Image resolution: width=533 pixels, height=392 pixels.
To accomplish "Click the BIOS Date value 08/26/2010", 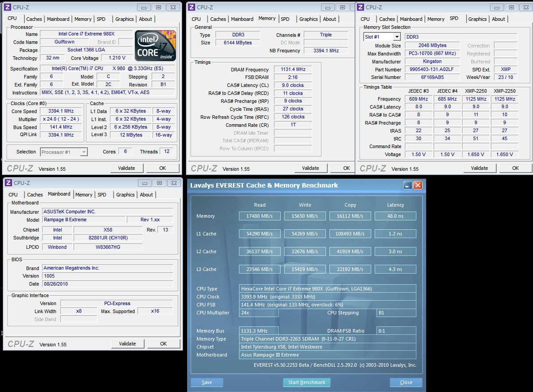I will point(108,284).
